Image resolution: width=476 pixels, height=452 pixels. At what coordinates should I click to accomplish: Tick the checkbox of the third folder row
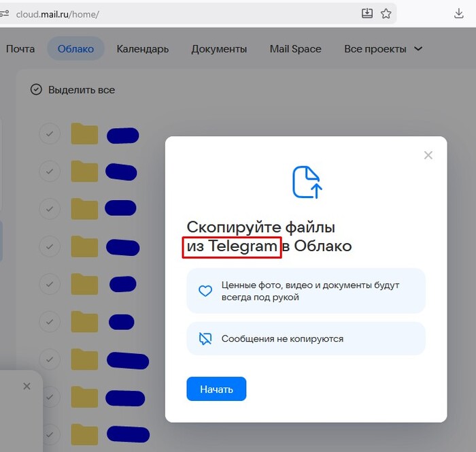[50, 209]
